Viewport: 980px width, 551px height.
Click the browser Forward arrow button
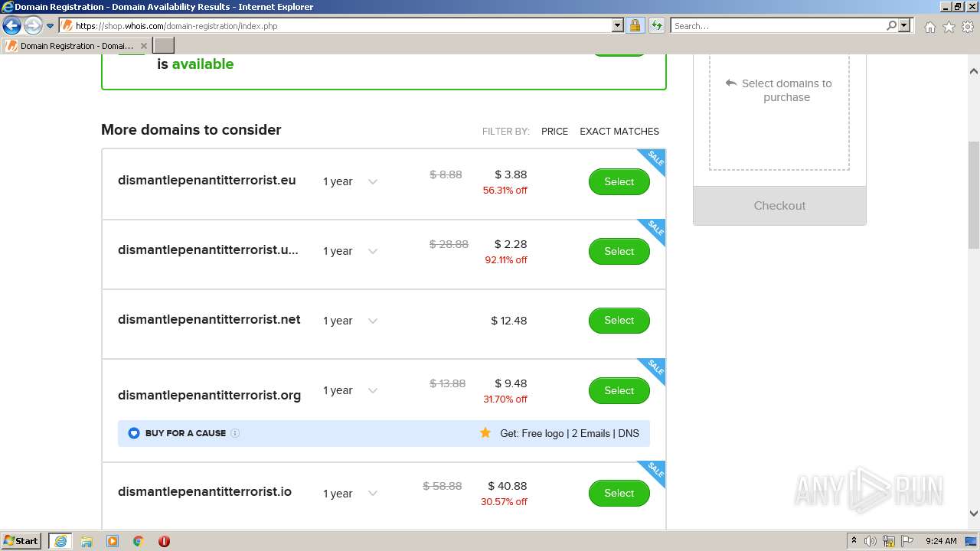pyautogui.click(x=33, y=25)
